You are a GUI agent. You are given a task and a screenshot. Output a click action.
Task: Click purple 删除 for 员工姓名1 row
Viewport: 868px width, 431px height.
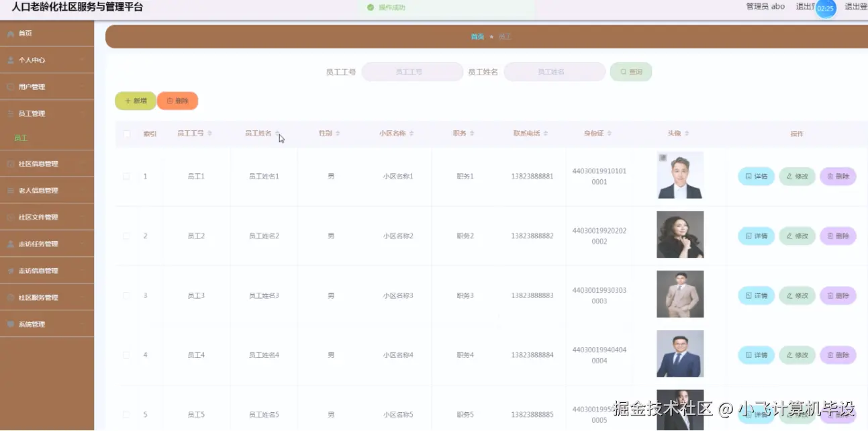click(838, 177)
